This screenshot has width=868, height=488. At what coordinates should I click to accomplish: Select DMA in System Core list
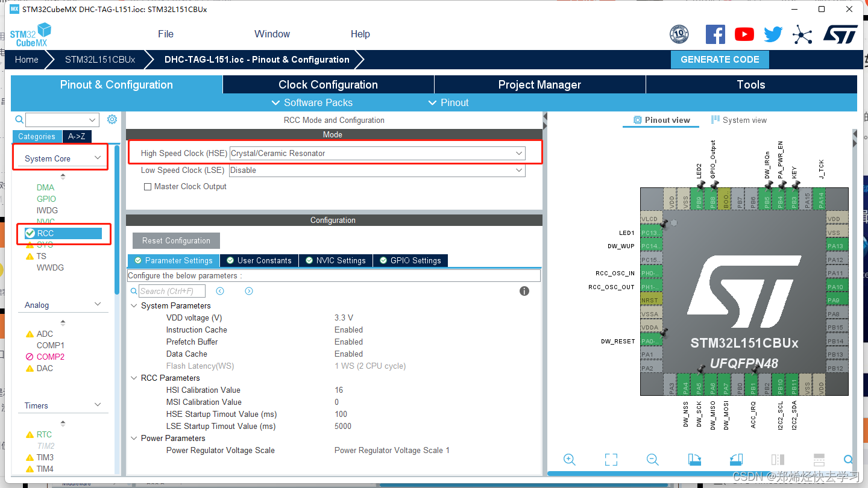point(45,187)
